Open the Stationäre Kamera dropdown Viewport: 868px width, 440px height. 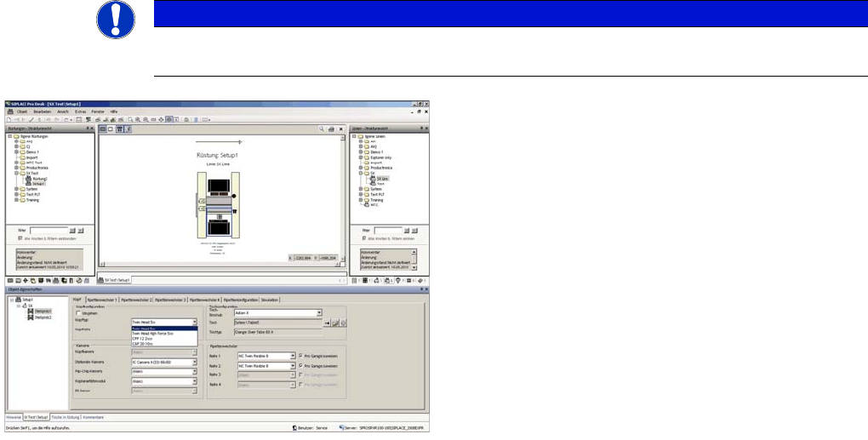tap(195, 362)
